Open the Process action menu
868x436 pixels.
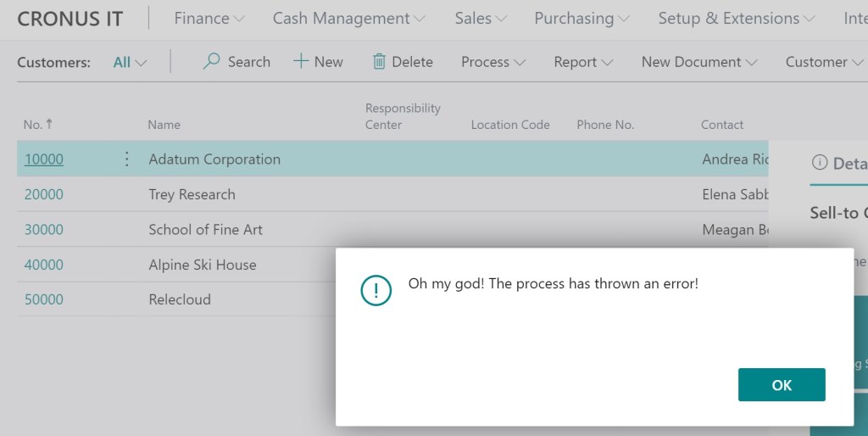[492, 62]
